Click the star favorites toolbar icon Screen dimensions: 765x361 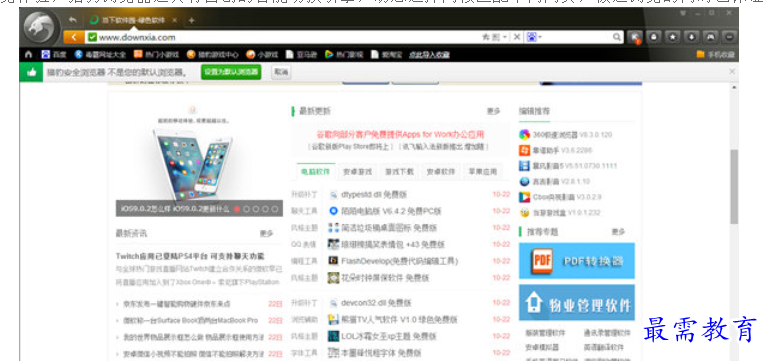[x=672, y=37]
